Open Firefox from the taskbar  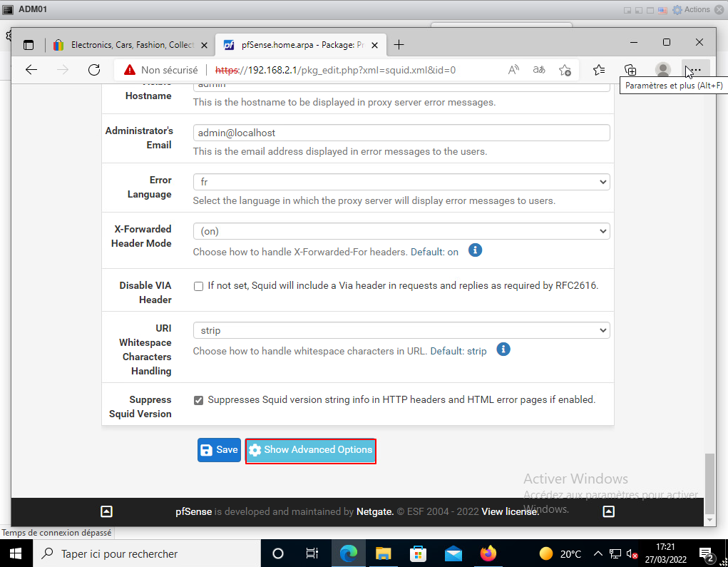click(x=488, y=553)
